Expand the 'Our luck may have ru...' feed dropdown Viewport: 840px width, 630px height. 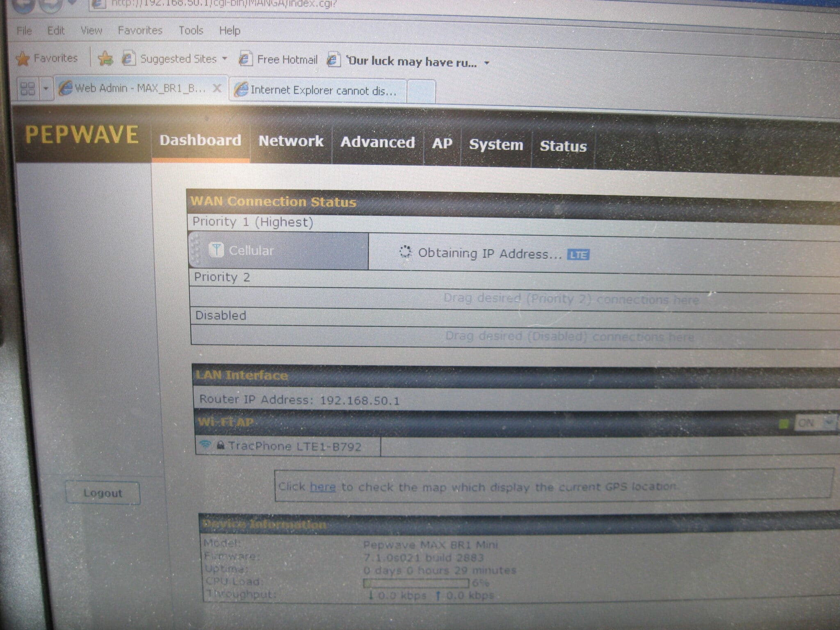point(487,63)
